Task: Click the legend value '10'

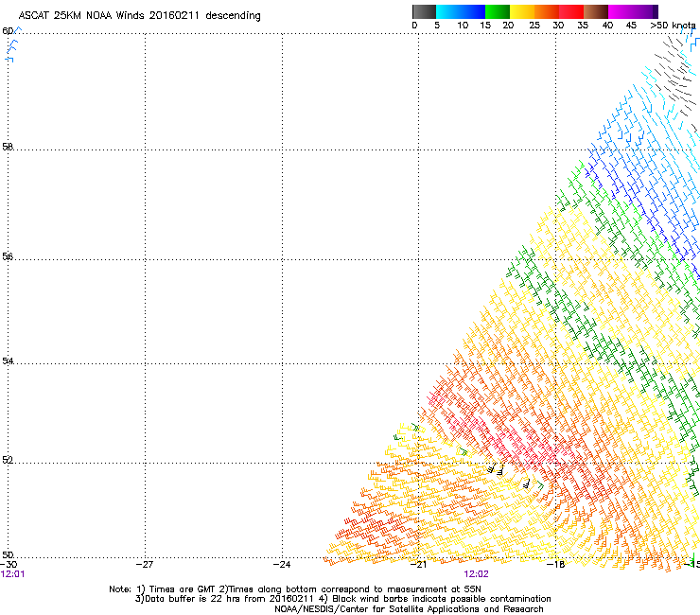Action: (x=463, y=26)
